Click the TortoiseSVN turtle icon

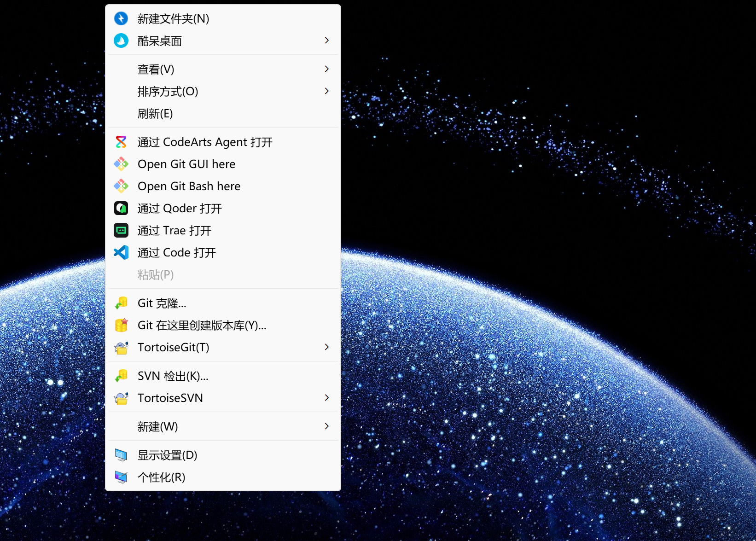[121, 398]
